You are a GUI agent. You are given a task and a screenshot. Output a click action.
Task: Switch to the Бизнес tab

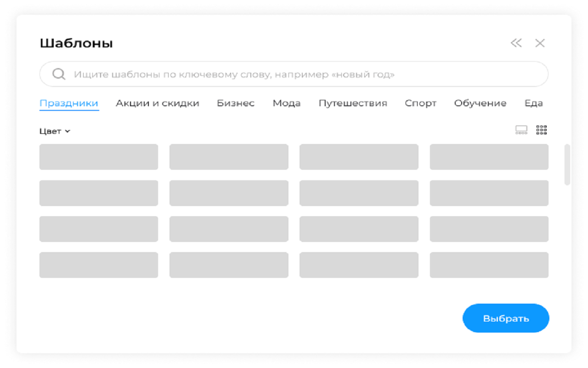point(236,103)
